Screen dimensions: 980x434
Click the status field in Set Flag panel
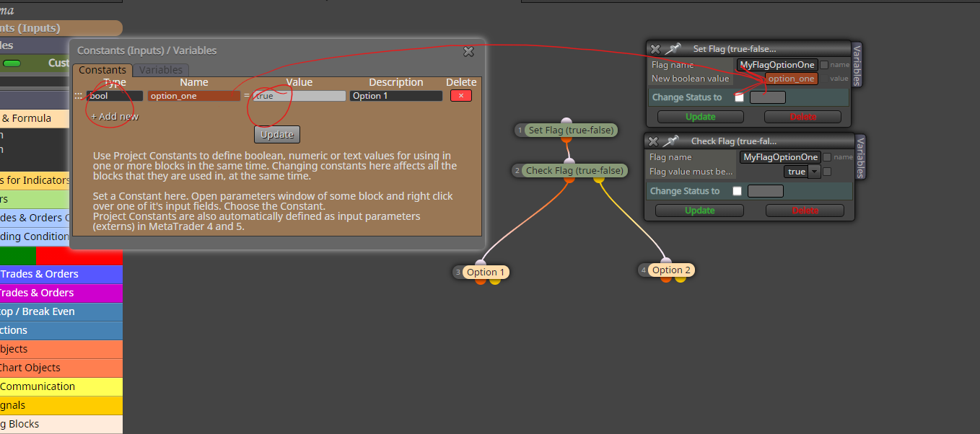coord(767,97)
